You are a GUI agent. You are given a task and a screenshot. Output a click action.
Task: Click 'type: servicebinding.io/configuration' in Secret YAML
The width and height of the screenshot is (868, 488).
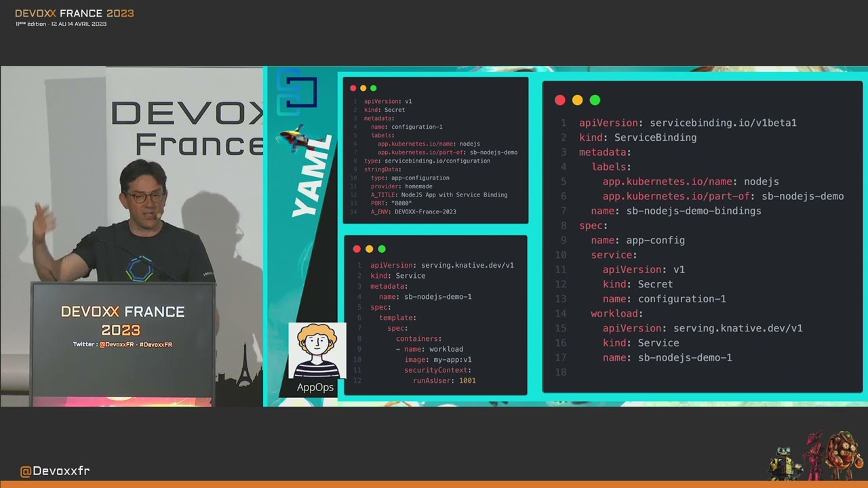pyautogui.click(x=427, y=161)
